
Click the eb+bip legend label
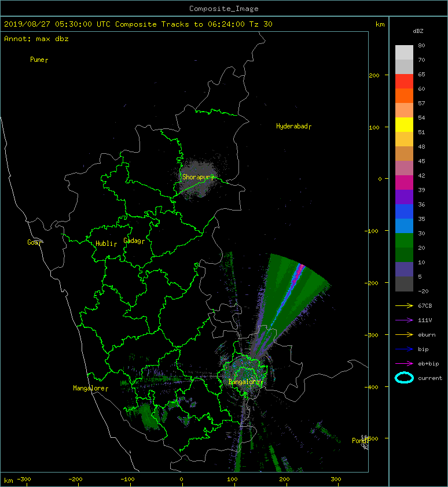428,364
